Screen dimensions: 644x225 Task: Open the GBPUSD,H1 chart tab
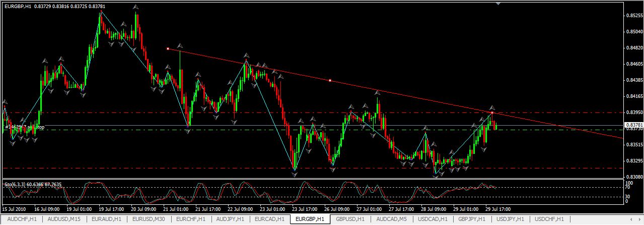click(350, 219)
